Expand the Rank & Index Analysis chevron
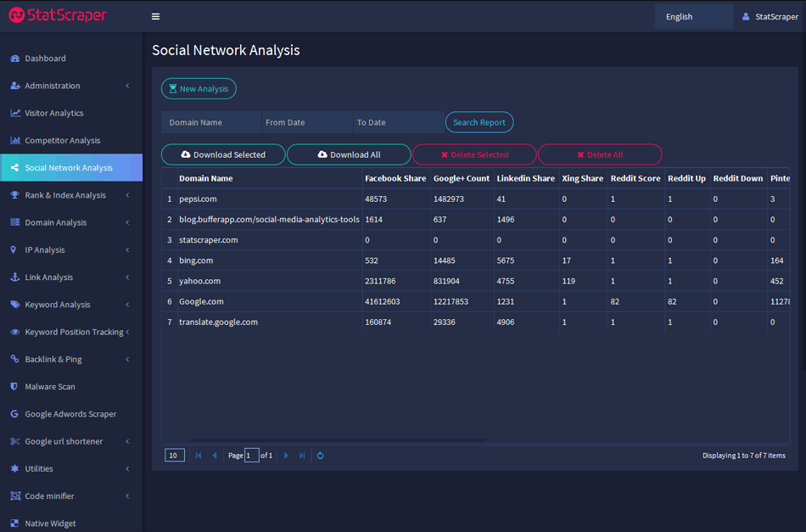This screenshot has height=532, width=806. click(x=127, y=195)
